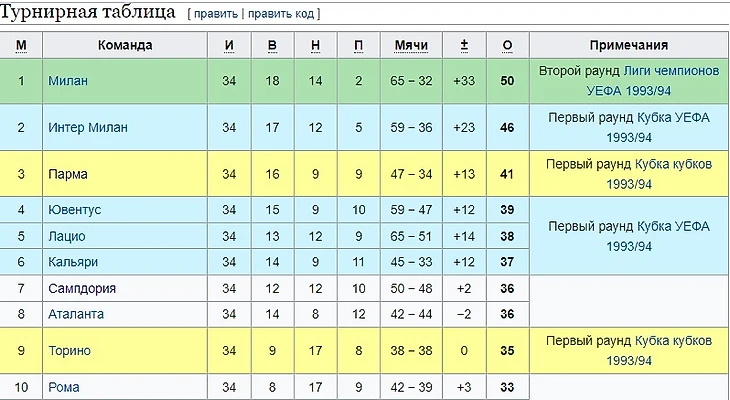Click the Кальяри team link
The width and height of the screenshot is (730, 400).
(x=72, y=262)
